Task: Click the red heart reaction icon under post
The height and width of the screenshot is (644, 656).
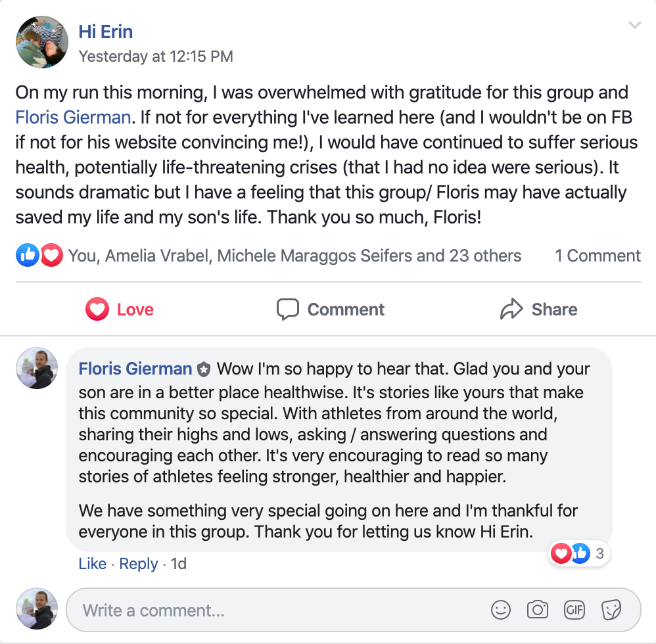Action: pos(51,256)
